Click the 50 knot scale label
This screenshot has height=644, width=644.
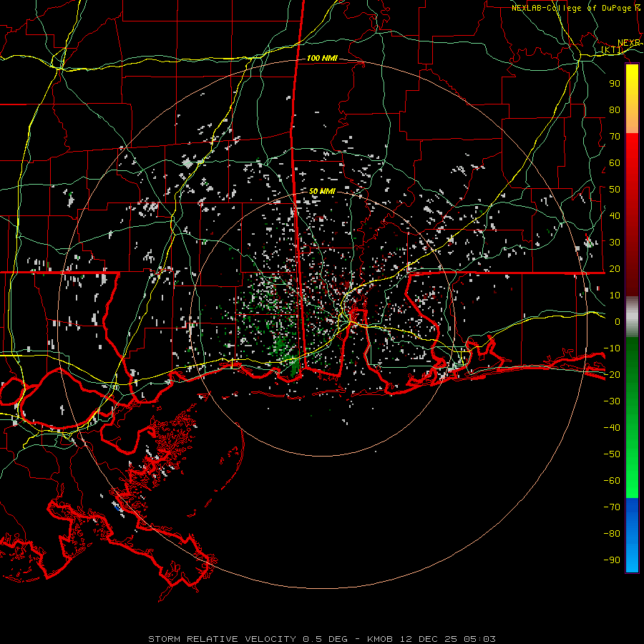tap(615, 190)
